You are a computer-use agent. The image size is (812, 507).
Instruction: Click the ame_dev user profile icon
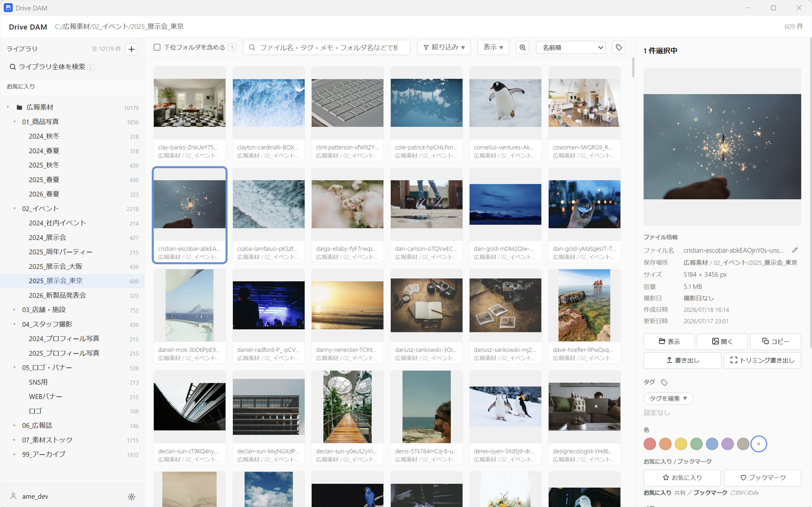[13, 496]
